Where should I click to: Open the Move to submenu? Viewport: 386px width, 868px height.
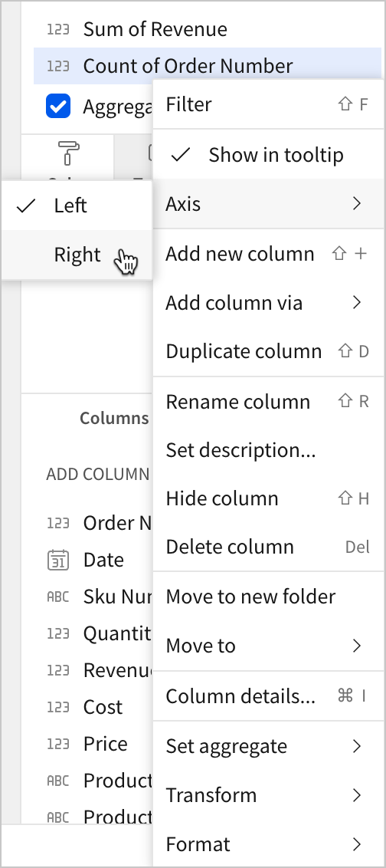click(268, 646)
